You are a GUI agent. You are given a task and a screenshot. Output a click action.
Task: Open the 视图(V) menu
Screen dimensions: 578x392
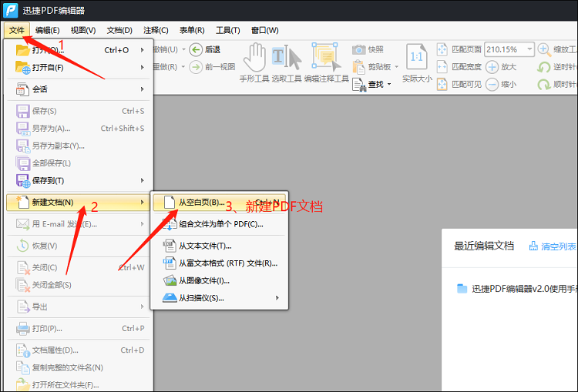coord(83,30)
